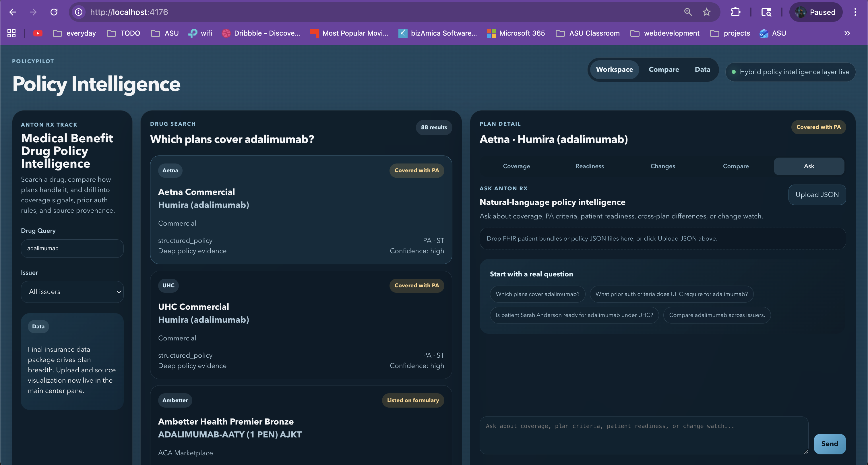Show more bookmarks with double chevron
The image size is (868, 465).
[x=847, y=33]
